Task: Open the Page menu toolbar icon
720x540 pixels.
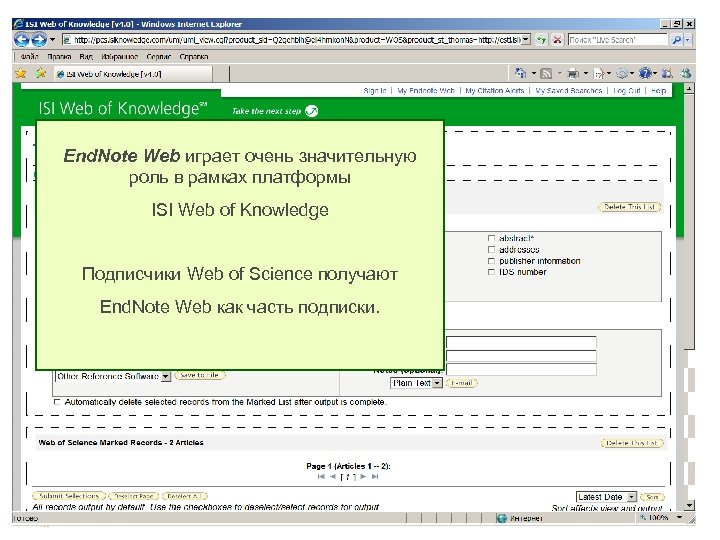Action: coord(599,73)
